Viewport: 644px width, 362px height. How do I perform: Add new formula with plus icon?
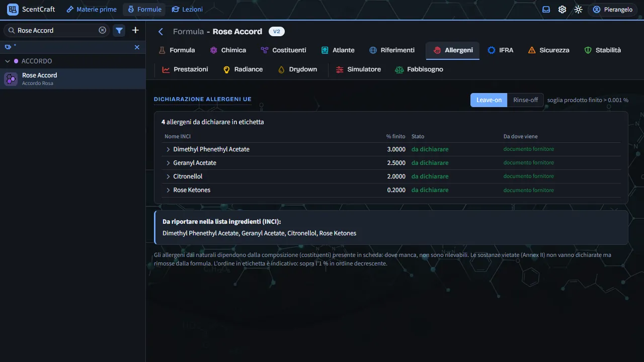point(135,30)
